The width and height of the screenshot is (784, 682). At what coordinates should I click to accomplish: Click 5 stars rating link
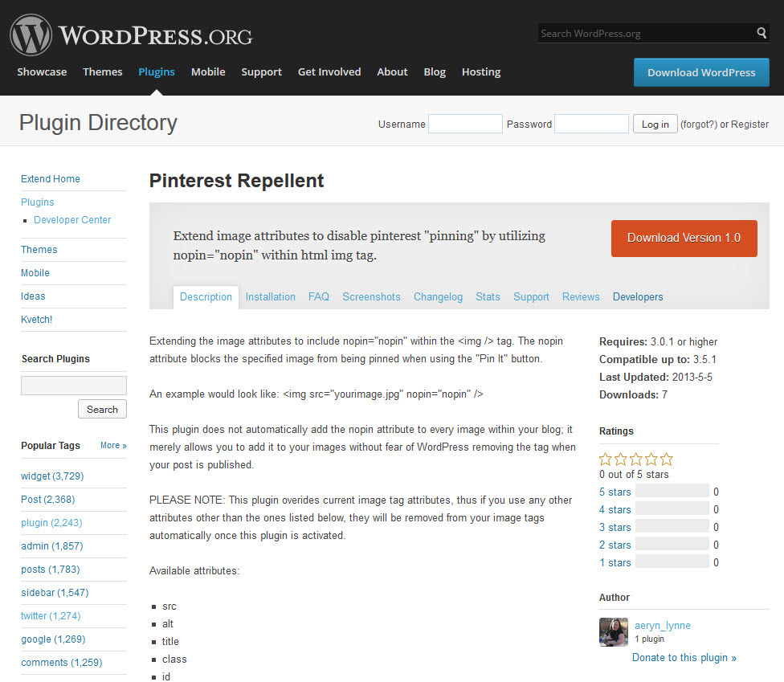point(615,492)
